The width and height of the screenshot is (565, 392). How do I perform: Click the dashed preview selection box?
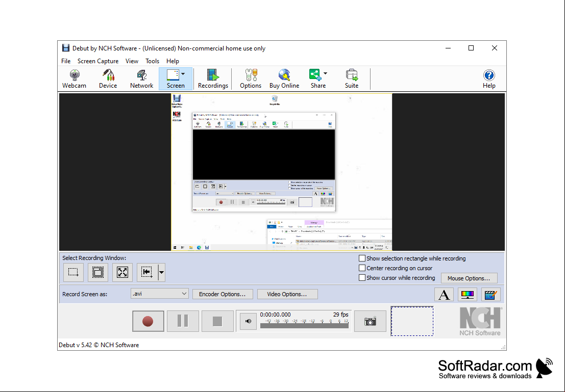tap(412, 321)
